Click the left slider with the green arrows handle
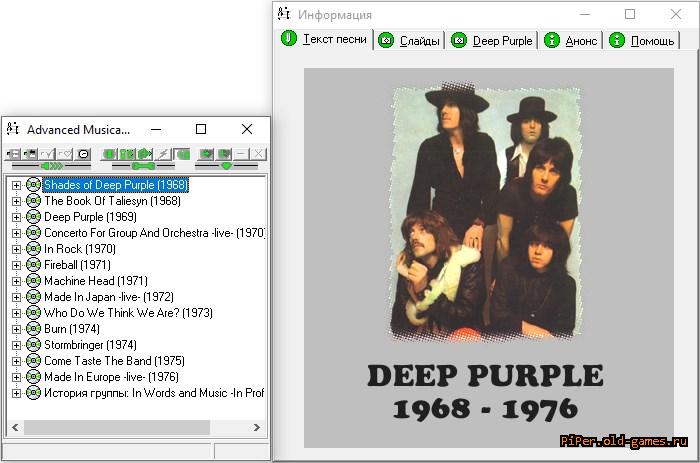This screenshot has height=463, width=700. click(x=51, y=166)
